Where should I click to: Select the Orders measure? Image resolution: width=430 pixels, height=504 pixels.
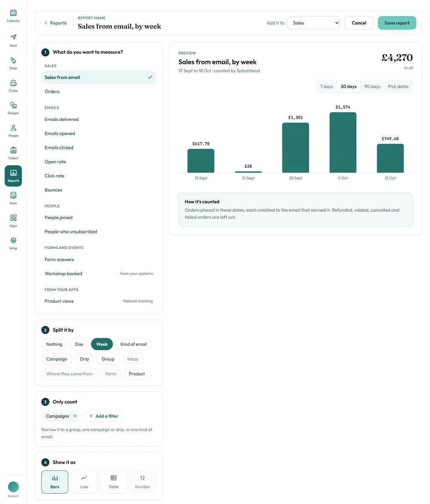tap(99, 91)
